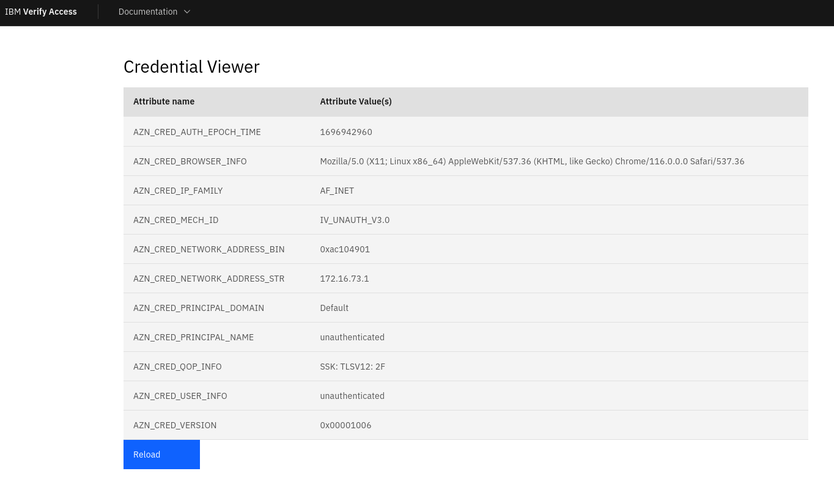
Task: Select the AZN_CRED_PRINCIPAL_DOMAIN attribute name
Action: 199,308
